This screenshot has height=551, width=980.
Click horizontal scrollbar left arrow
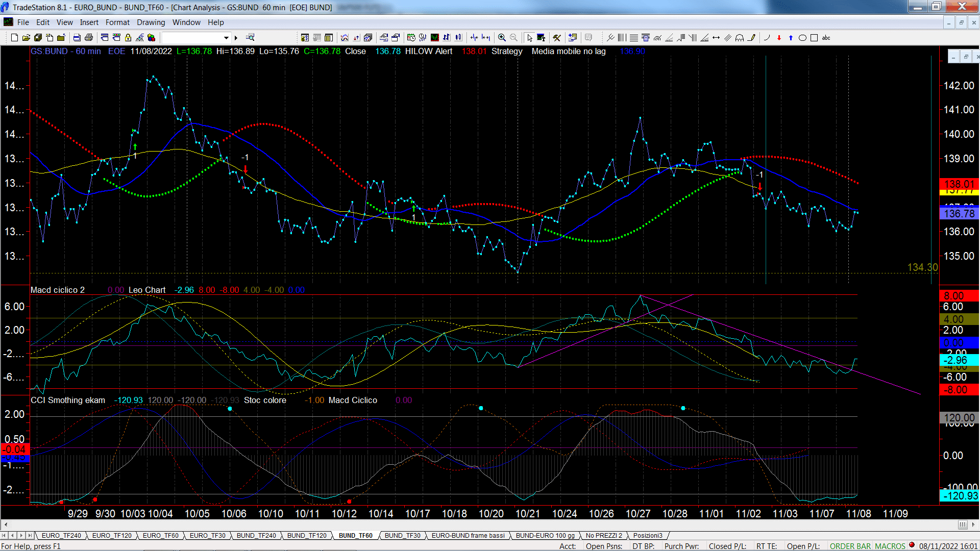6,524
